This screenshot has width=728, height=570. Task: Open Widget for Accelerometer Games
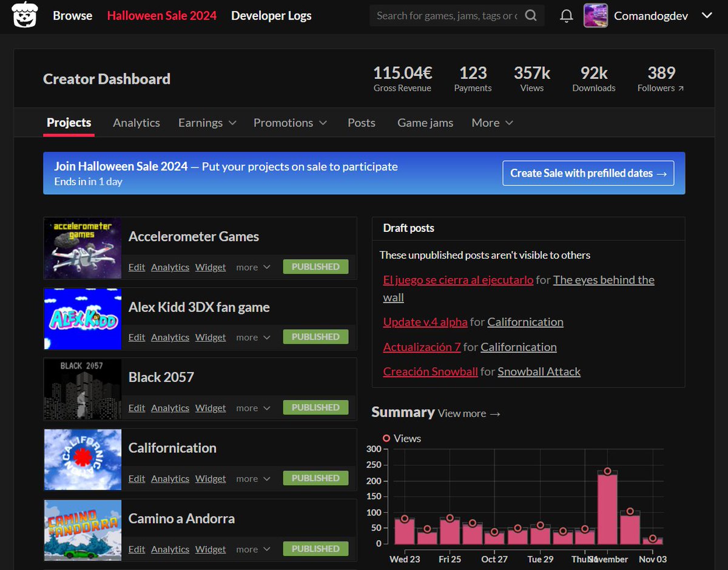click(x=211, y=267)
